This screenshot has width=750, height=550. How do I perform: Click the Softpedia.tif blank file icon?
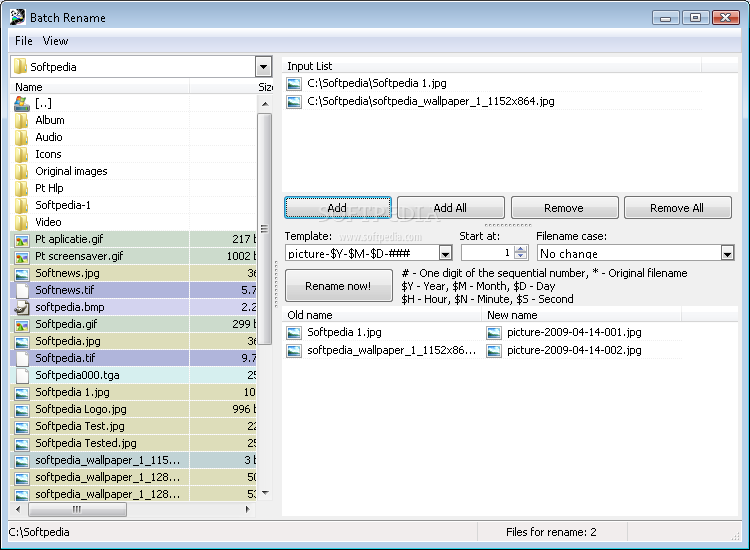point(22,358)
